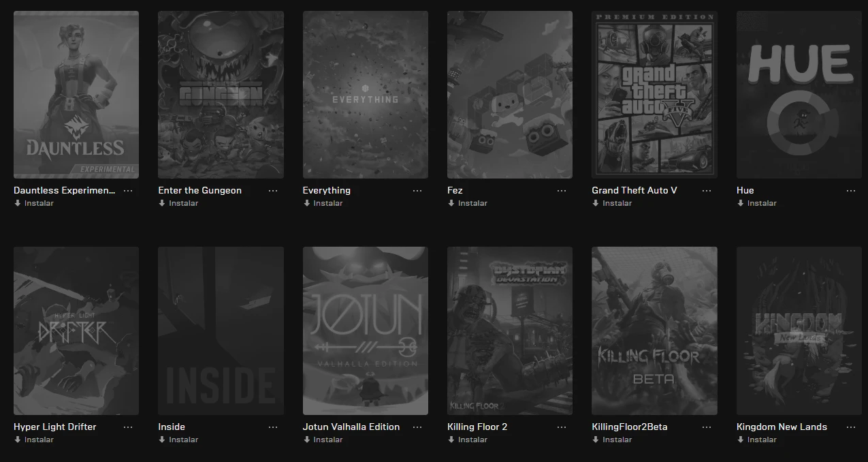Select the Kingdom New Lands cover

[x=799, y=331]
